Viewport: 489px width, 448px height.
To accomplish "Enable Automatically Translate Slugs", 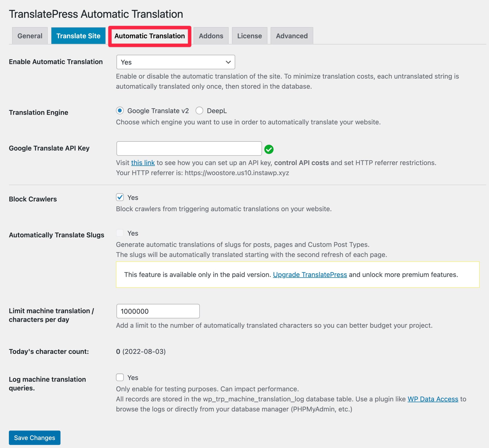I will point(120,233).
